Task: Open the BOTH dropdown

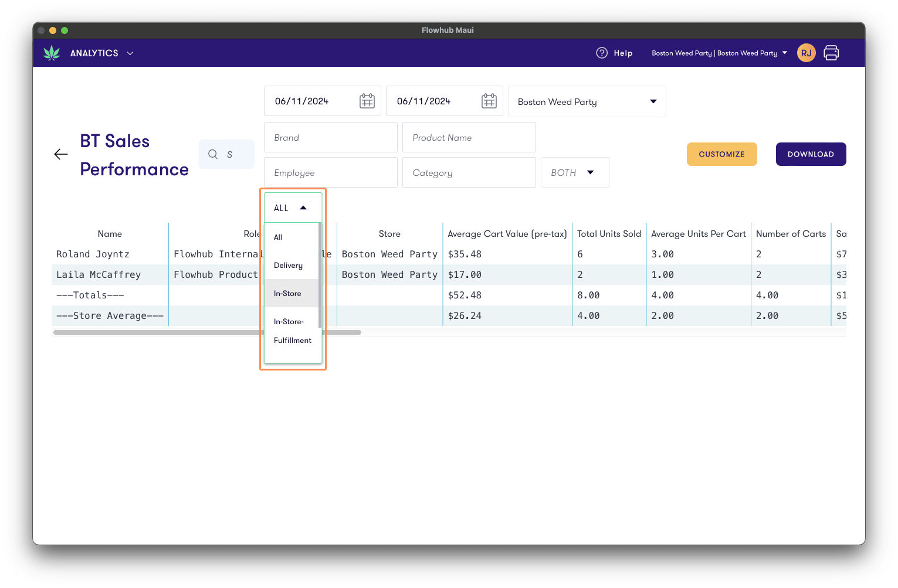Action: click(x=574, y=172)
